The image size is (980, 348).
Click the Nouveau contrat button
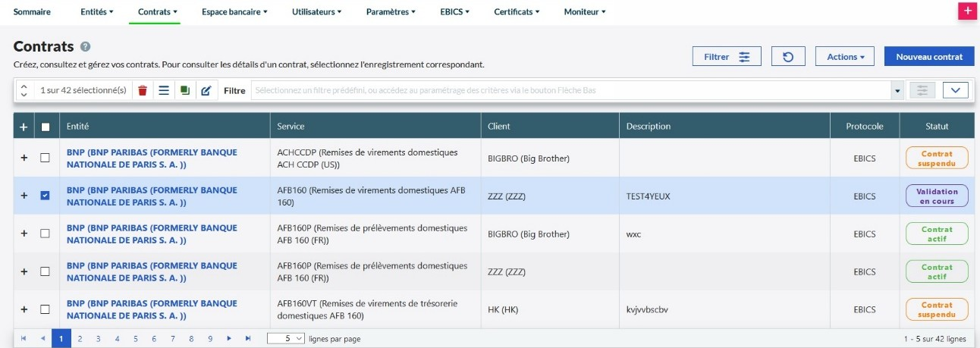pos(929,57)
